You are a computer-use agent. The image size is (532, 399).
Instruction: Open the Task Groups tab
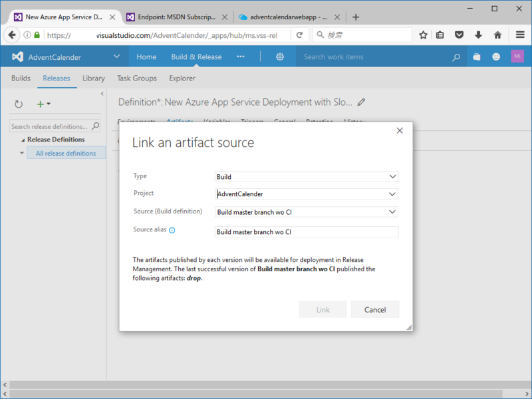pos(137,78)
